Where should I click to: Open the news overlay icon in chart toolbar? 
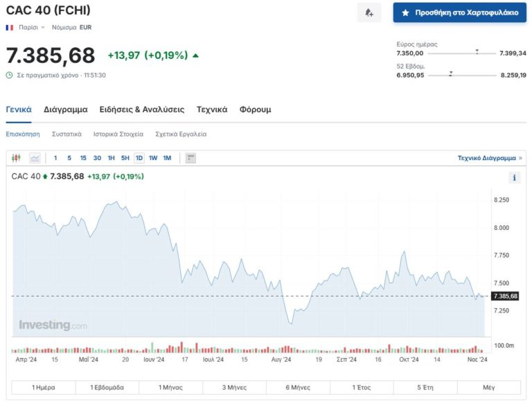pyautogui.click(x=190, y=158)
